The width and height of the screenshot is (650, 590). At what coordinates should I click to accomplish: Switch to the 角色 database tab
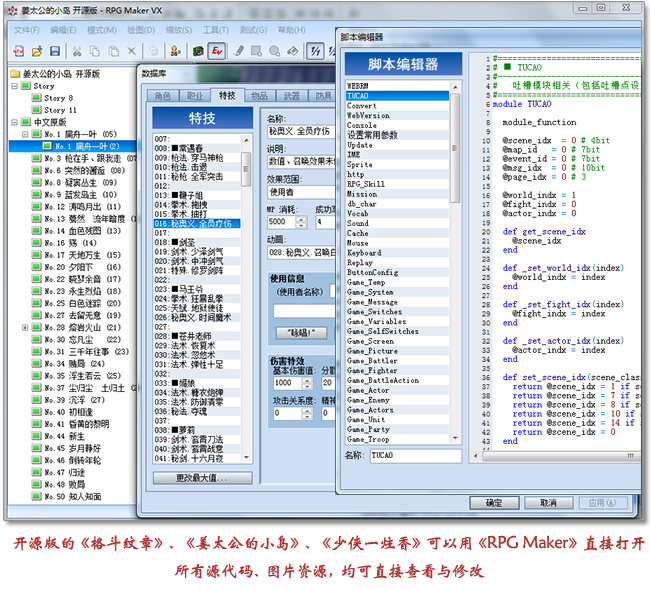[163, 96]
